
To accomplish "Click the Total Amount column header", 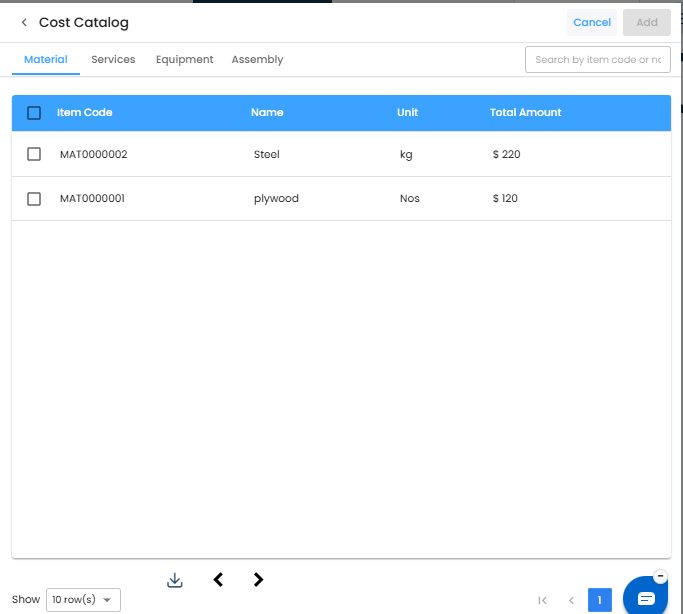I will click(x=526, y=112).
